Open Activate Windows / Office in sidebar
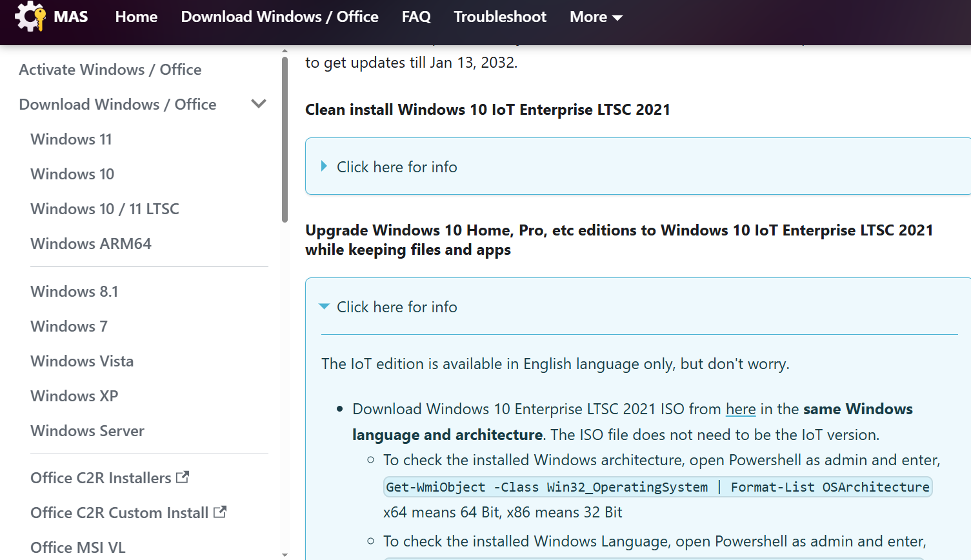 [110, 70]
